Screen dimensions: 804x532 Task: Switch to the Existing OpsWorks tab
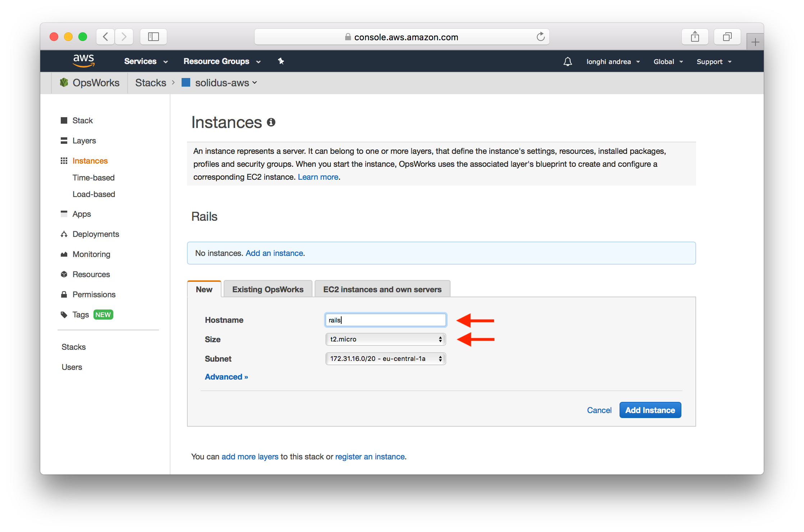click(x=268, y=289)
